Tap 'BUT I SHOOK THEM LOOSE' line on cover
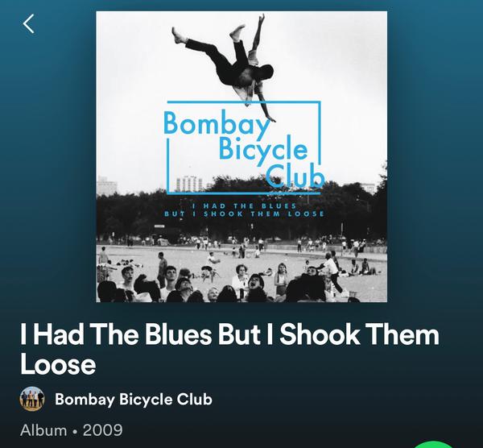Image resolution: width=483 pixels, height=448 pixels. tap(244, 214)
